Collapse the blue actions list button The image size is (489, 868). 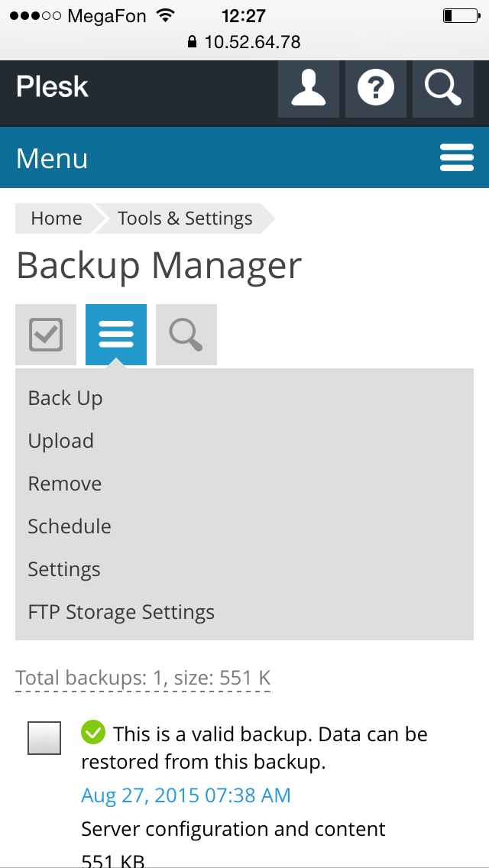(115, 335)
